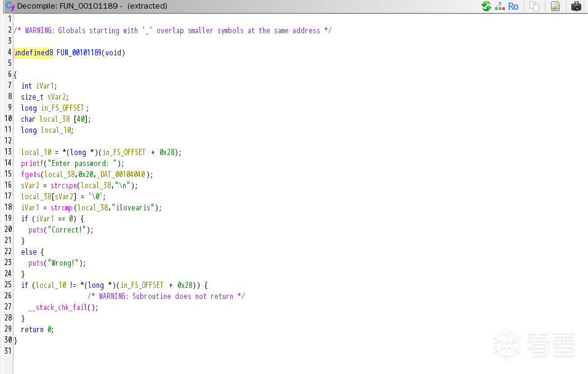Click function name FUN_00101189
Screen dimensions: 588x374
tap(79, 52)
